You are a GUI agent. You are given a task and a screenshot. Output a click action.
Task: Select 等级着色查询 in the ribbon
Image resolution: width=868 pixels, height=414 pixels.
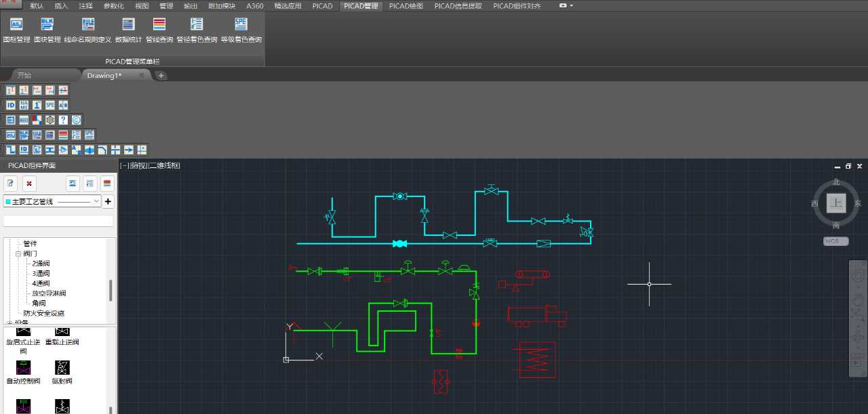[x=241, y=25]
